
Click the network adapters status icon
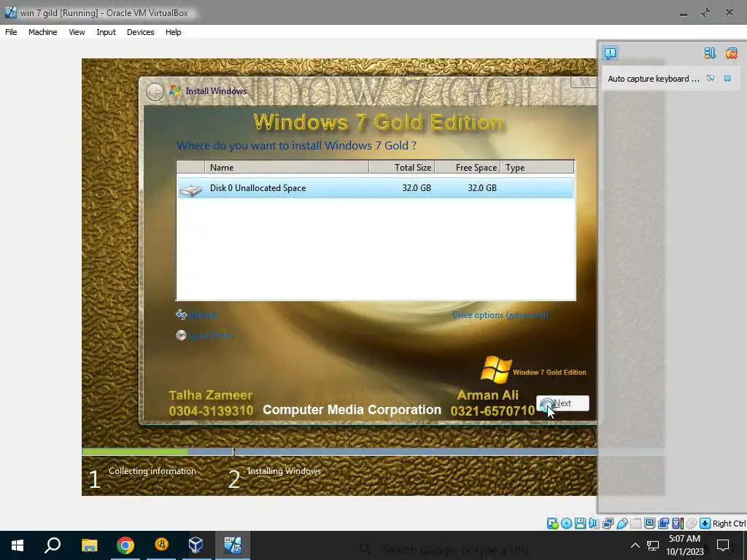click(608, 524)
